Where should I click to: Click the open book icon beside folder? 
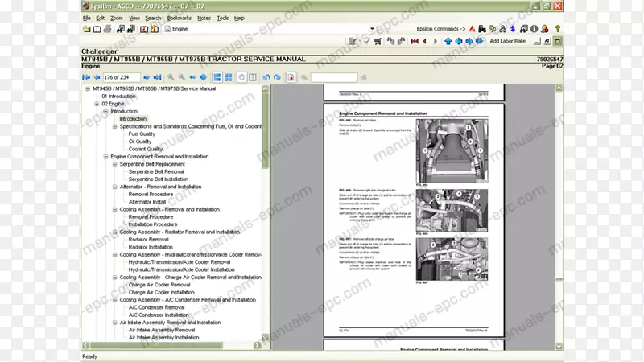point(97,29)
